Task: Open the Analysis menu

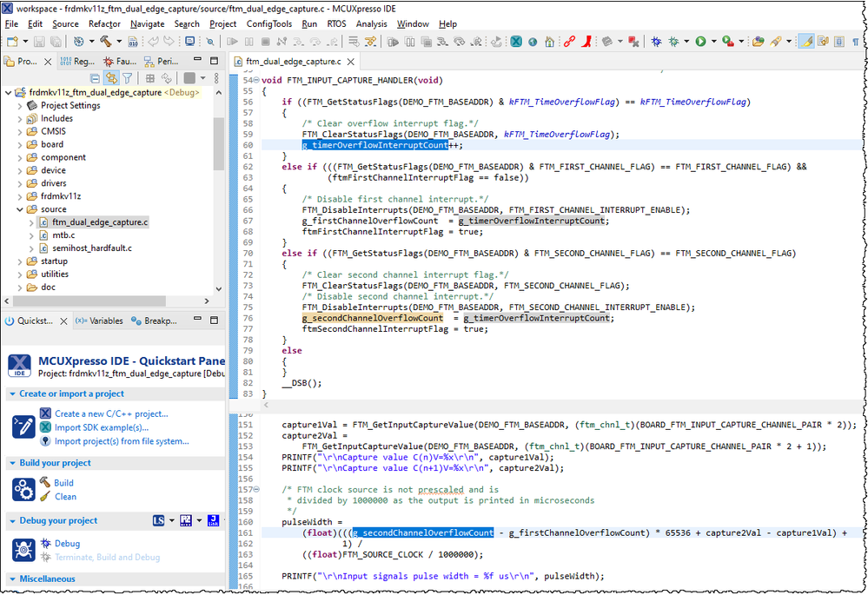Action: point(372,23)
